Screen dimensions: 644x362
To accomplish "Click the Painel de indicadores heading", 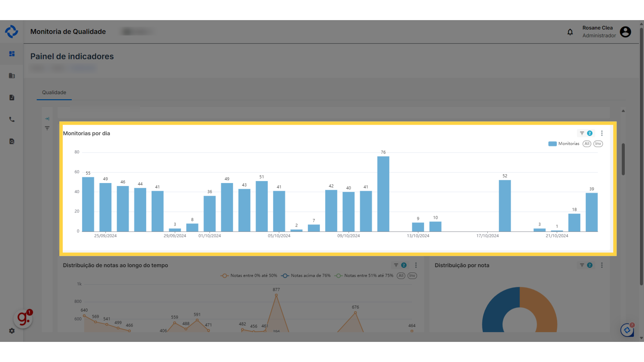I will coord(72,56).
